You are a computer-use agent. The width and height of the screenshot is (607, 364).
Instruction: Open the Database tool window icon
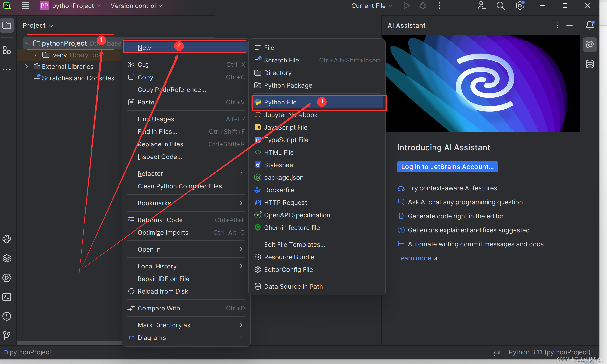[590, 64]
